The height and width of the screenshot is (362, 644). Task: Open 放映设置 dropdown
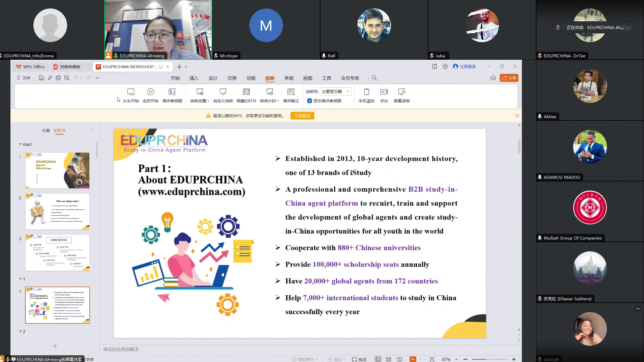click(200, 101)
